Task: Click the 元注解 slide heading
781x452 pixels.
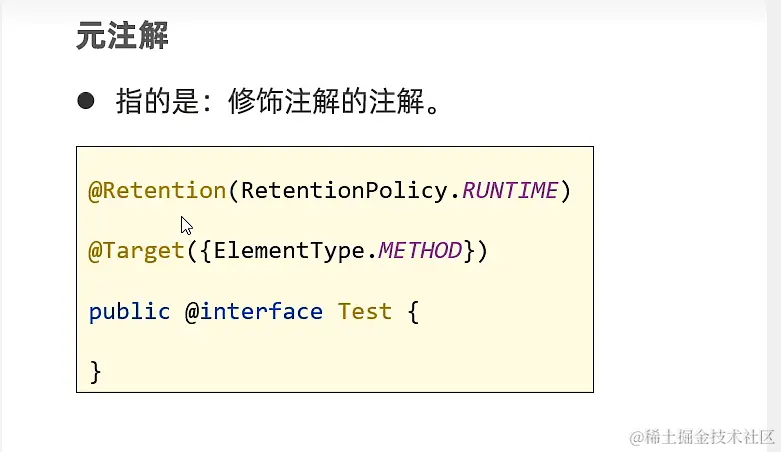Action: point(123,36)
